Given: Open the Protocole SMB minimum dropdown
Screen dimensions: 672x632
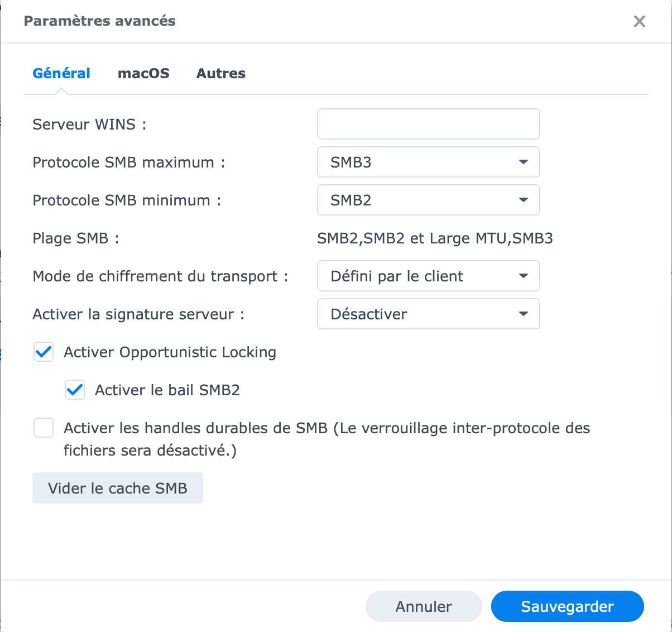Looking at the screenshot, I should [429, 200].
